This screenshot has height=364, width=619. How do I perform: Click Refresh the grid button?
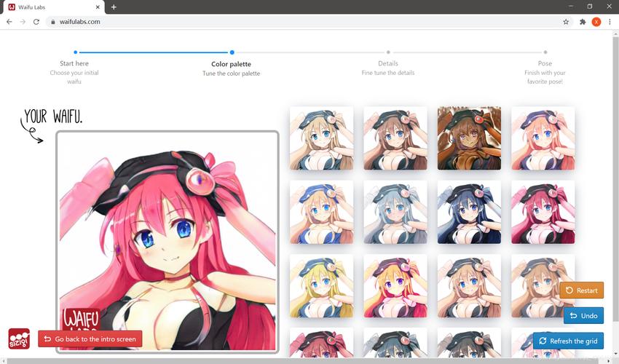tap(568, 341)
